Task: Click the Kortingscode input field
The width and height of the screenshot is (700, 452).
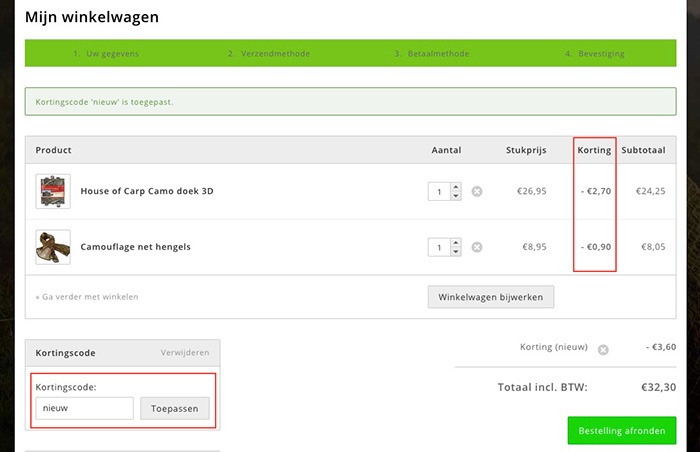Action: 84,408
